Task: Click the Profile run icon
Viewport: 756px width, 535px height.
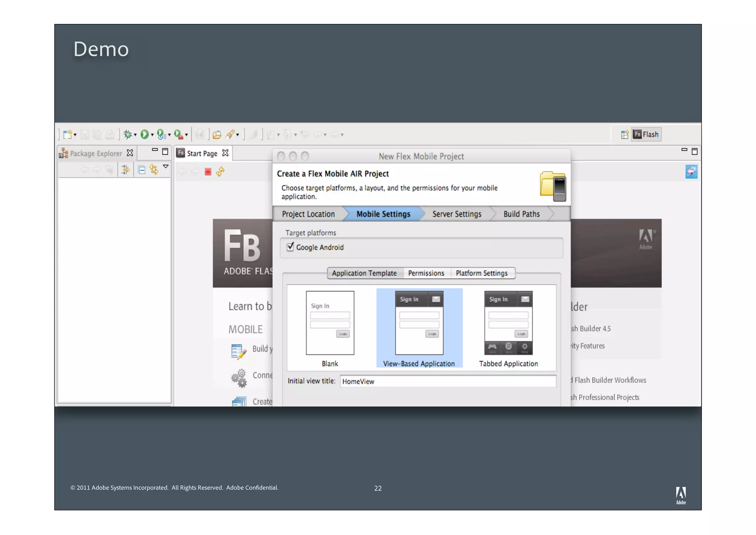Action: pyautogui.click(x=161, y=134)
